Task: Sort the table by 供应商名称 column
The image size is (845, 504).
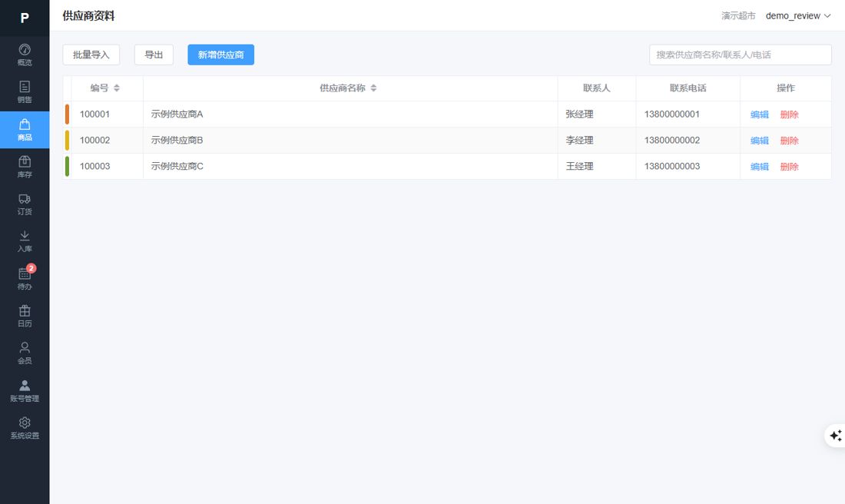Action: (373, 88)
